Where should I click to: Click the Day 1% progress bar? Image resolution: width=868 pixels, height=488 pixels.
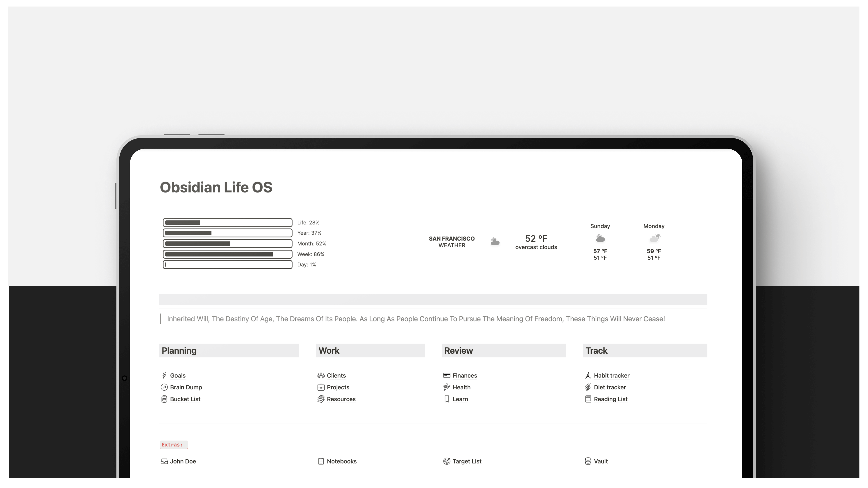tap(227, 265)
